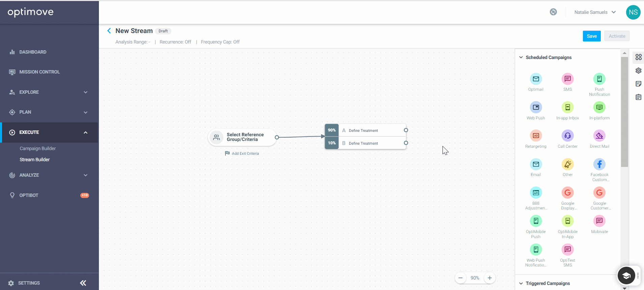Collapse the Scheduled Campaigns section
The width and height of the screenshot is (644, 290).
point(521,57)
